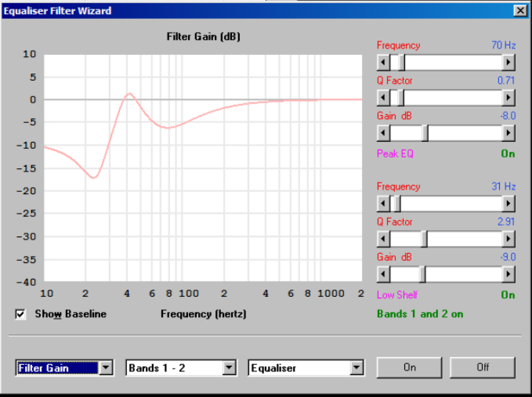The image size is (532, 397).
Task: Click left arrow of Peak EQ Gain slider
Action: tap(383, 133)
